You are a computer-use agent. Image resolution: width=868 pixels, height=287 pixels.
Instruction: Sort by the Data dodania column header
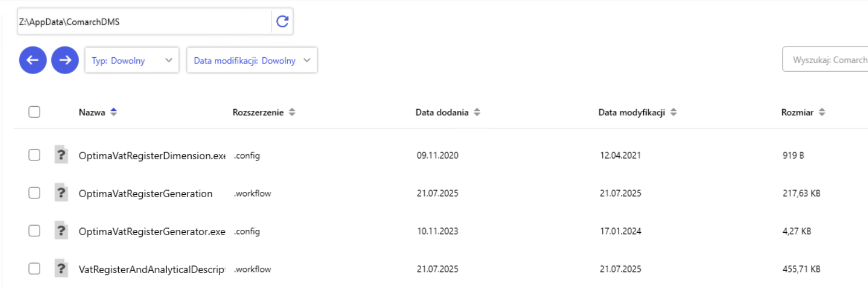click(442, 113)
